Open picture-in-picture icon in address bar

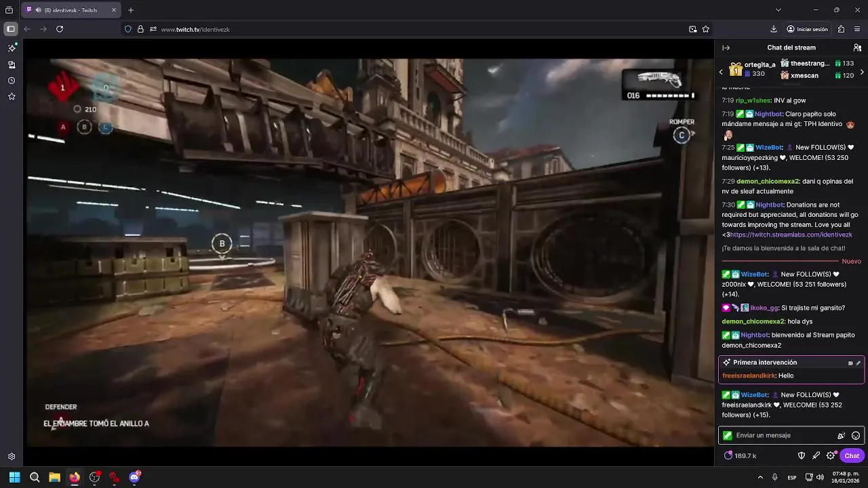pyautogui.click(x=692, y=29)
